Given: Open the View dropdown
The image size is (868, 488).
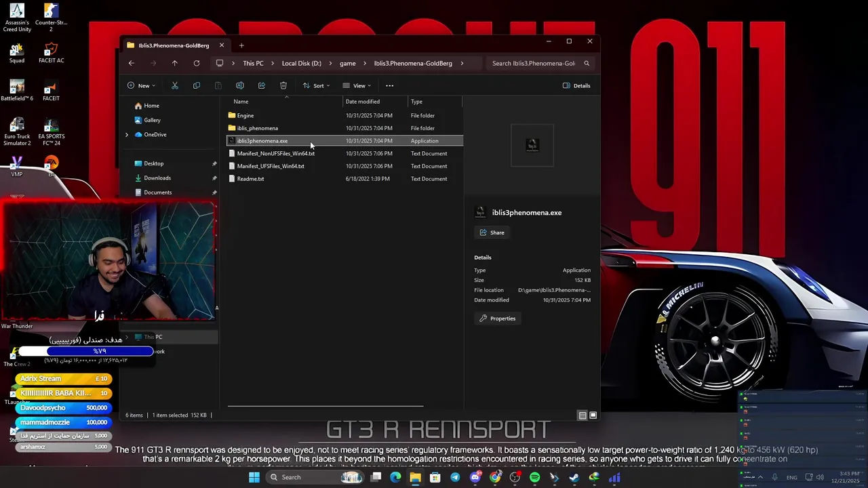Looking at the screenshot, I should click(357, 85).
